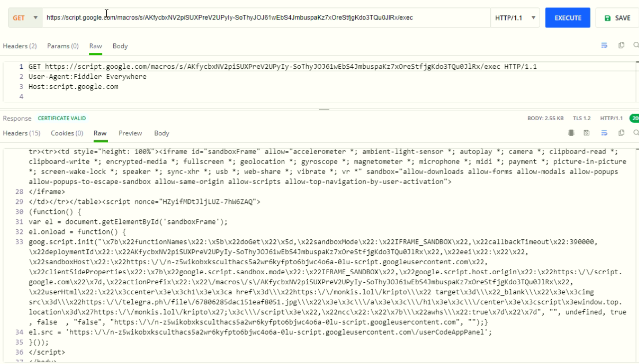
Task: Copy the raw request to clipboard
Action: coord(621,45)
